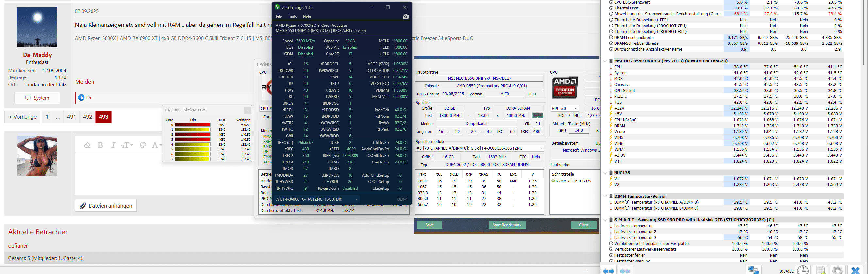Click the Melden report link
868x274 pixels.
click(x=85, y=81)
